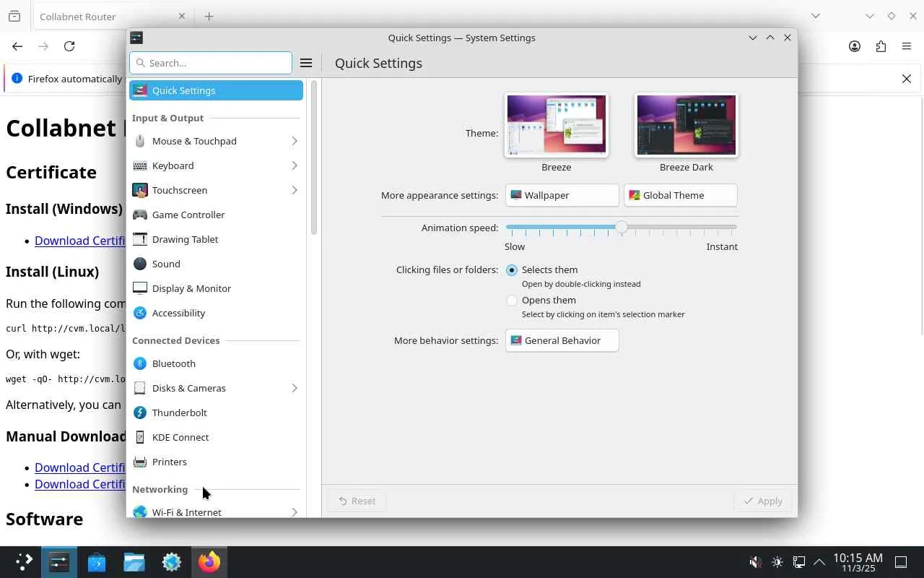Viewport: 924px width, 578px height.
Task: Reload the Collabnet Router page in Firefox
Action: click(69, 46)
